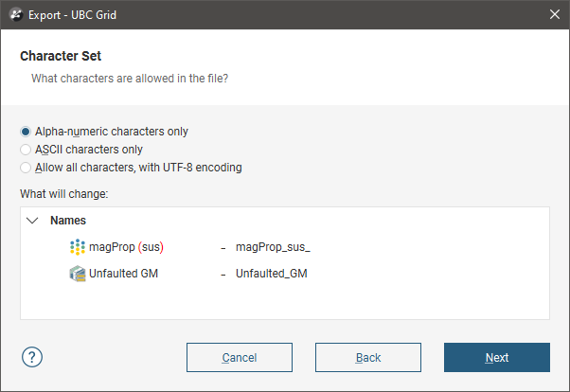Click the Unfaulted GM geological model icon
The image size is (570, 392).
pyautogui.click(x=78, y=274)
